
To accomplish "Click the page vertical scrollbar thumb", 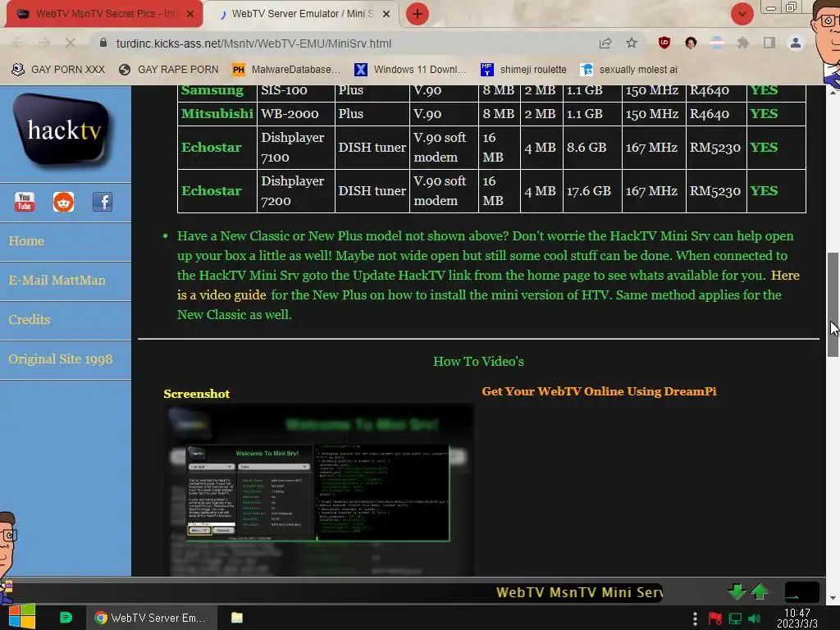I will 833,304.
